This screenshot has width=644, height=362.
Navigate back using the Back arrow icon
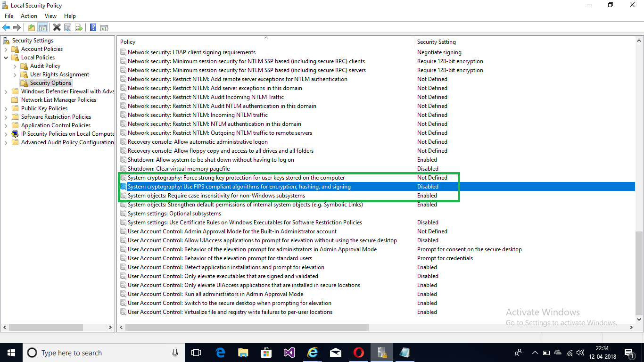[6, 27]
